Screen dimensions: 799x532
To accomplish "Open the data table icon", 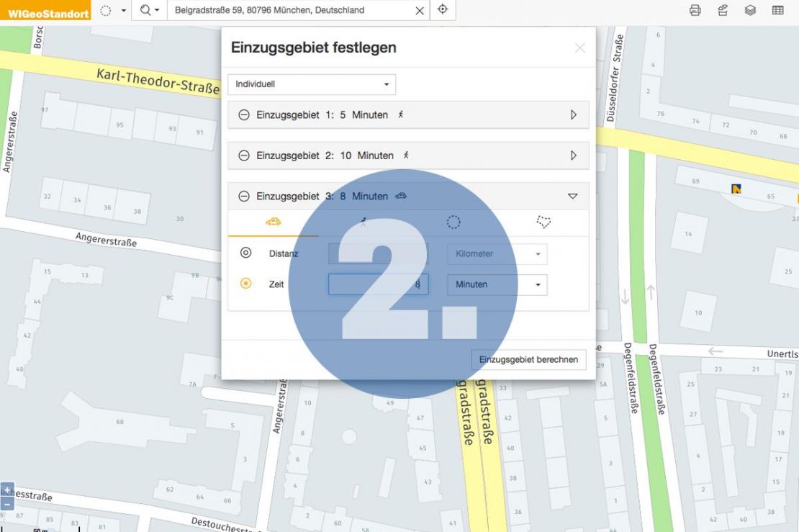I will (777, 10).
